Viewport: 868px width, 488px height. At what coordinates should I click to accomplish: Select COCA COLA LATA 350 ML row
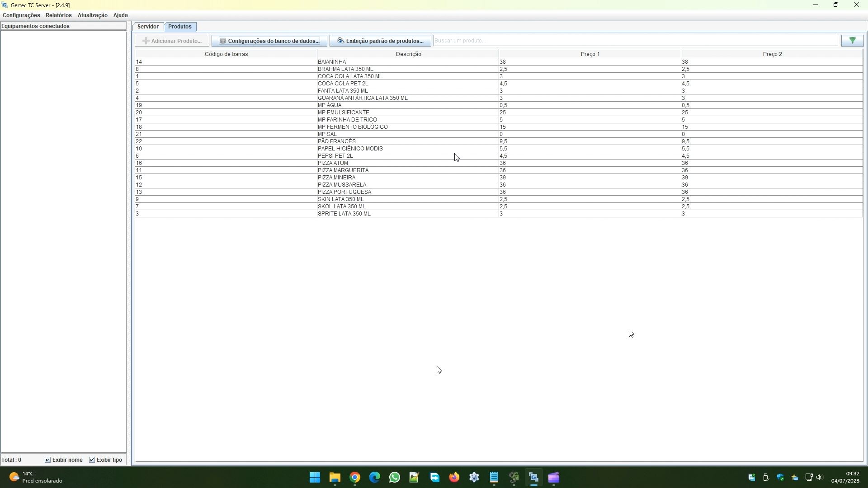(499, 76)
